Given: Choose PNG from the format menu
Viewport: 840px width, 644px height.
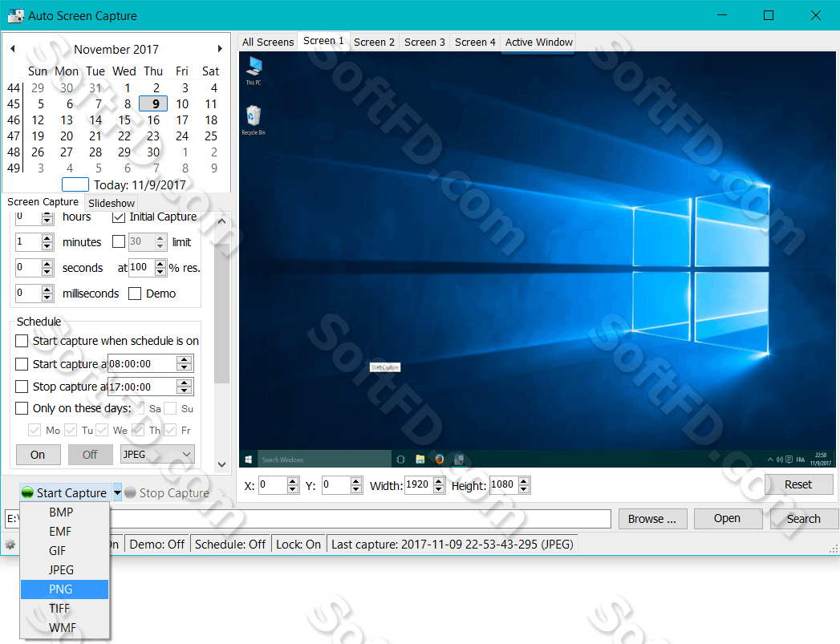Looking at the screenshot, I should click(64, 589).
